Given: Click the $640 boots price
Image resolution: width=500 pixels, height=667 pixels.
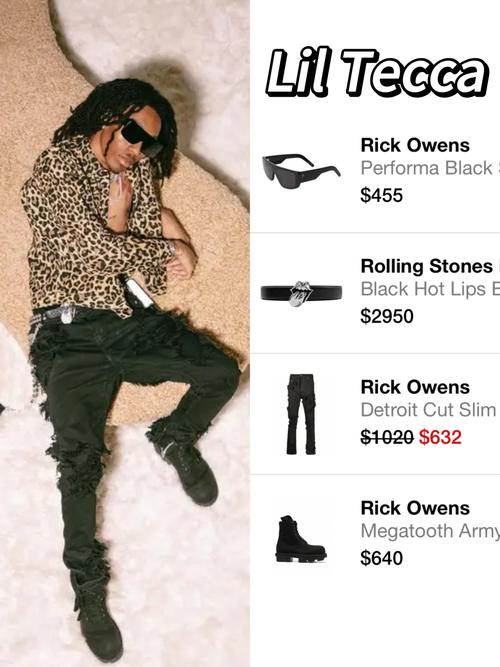Looking at the screenshot, I should click(x=381, y=558).
